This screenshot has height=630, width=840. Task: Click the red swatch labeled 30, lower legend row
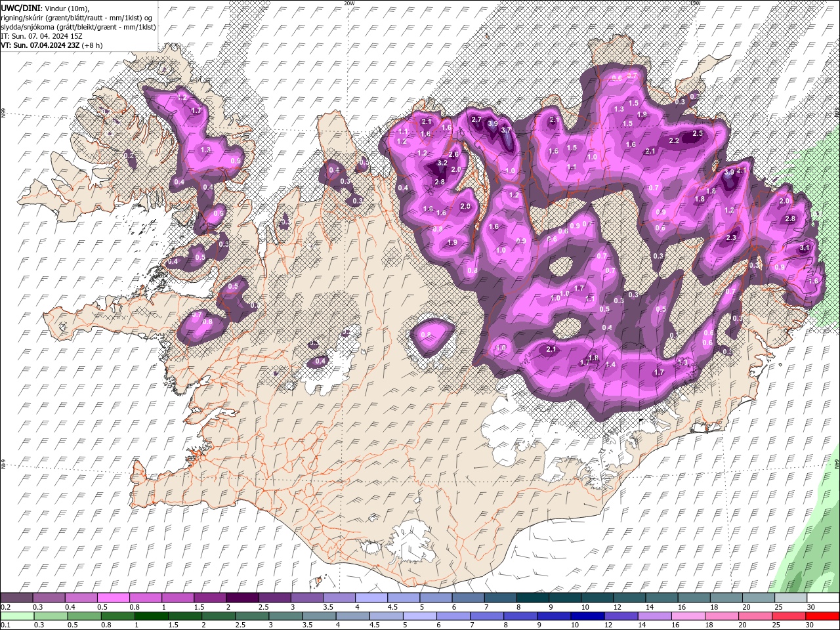(823, 616)
